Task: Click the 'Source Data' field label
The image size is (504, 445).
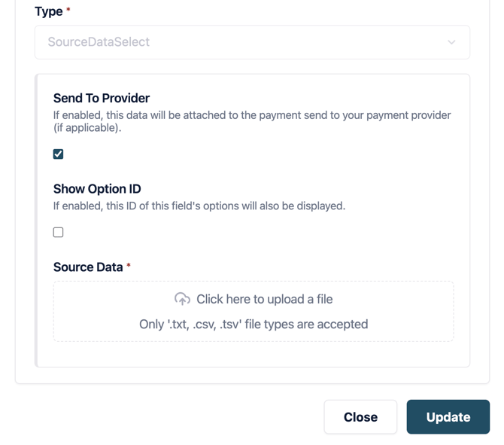Action: click(x=88, y=267)
